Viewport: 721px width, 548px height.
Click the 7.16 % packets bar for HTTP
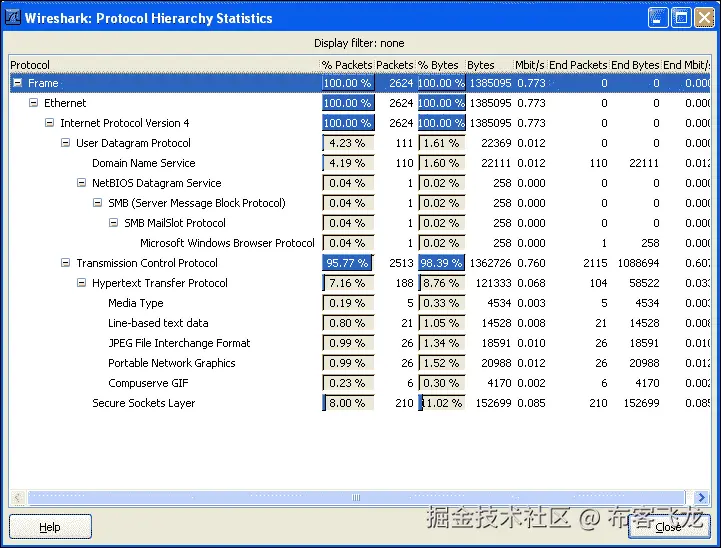(x=348, y=283)
